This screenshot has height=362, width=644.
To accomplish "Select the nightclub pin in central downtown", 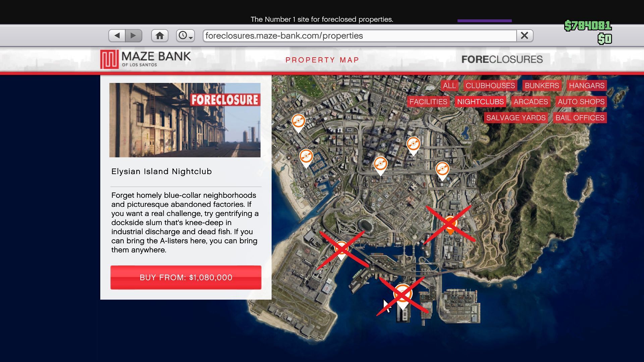I will click(380, 165).
